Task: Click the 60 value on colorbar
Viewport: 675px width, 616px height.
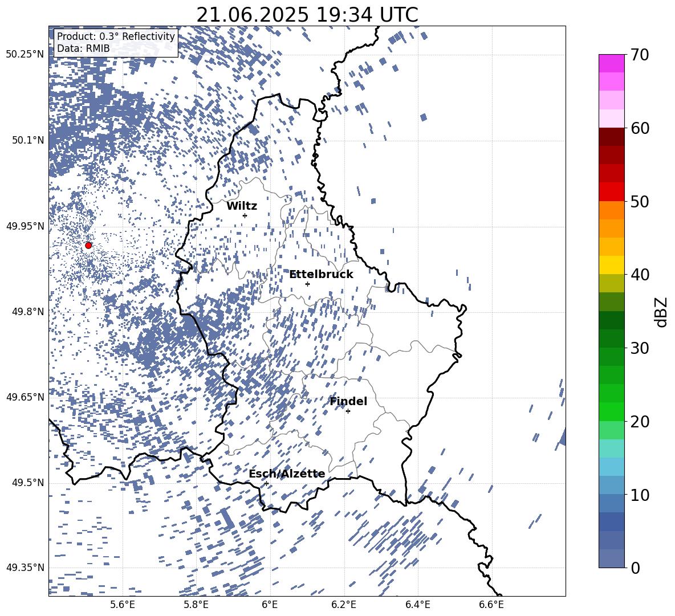Action: click(x=640, y=128)
